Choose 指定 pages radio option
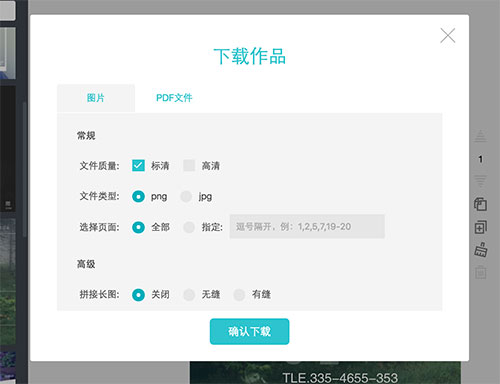The width and height of the screenshot is (500, 384). [189, 227]
